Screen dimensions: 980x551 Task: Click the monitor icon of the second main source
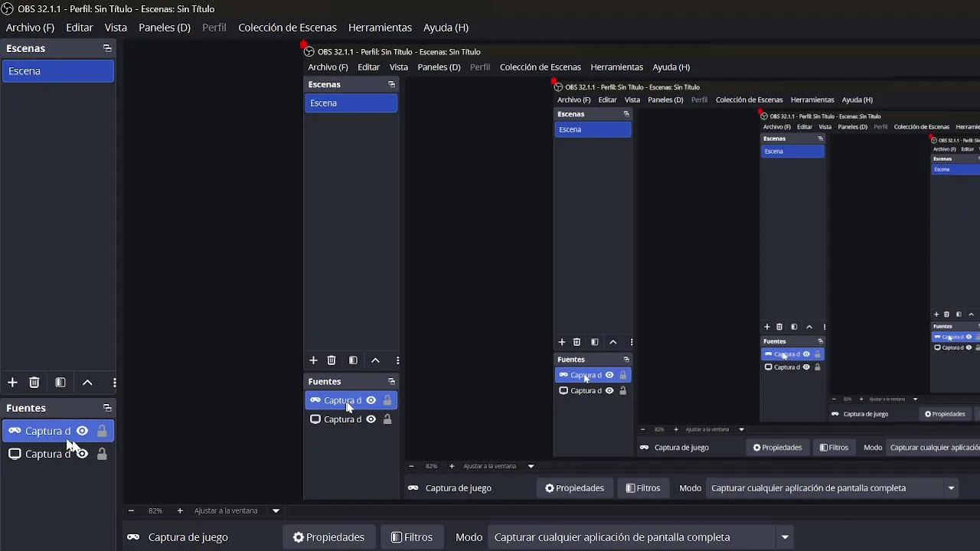[15, 454]
